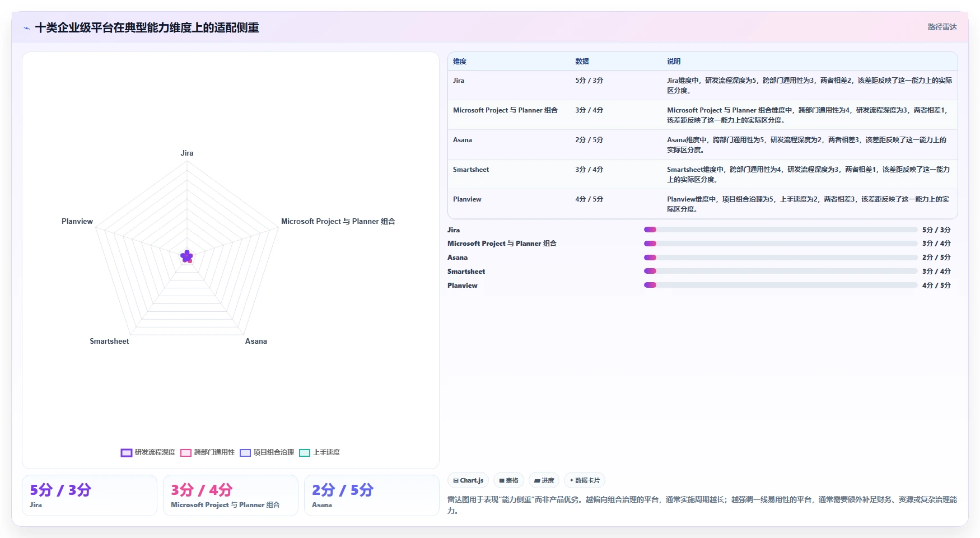Select the Asana cell in the table

463,140
